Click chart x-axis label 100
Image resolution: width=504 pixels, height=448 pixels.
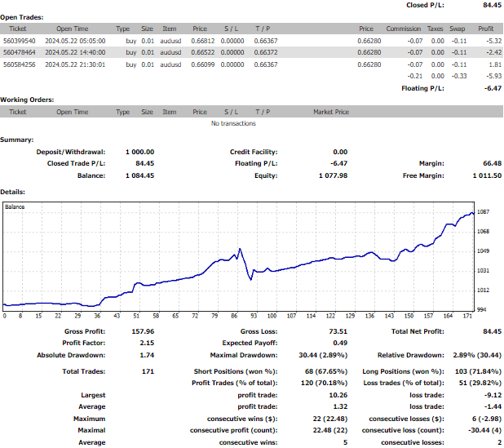click(272, 316)
